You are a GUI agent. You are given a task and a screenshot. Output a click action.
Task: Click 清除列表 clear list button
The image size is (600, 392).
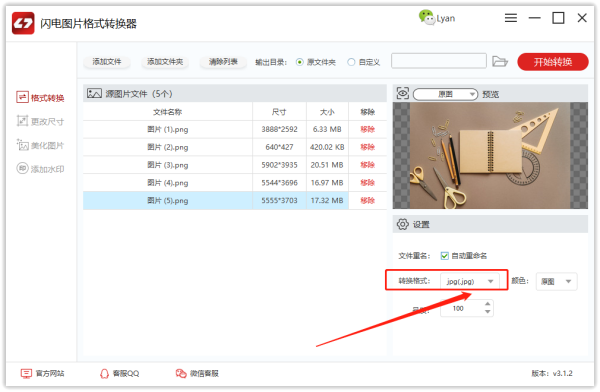(x=223, y=62)
